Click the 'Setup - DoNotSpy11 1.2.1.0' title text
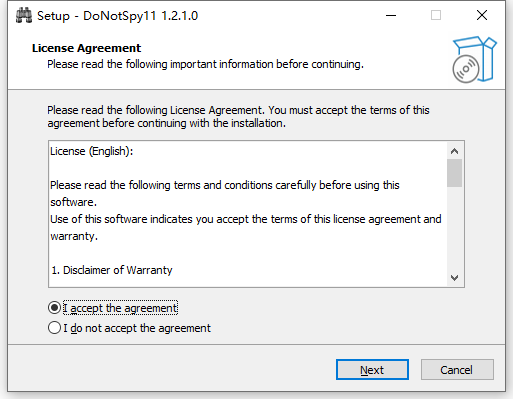 click(x=117, y=16)
